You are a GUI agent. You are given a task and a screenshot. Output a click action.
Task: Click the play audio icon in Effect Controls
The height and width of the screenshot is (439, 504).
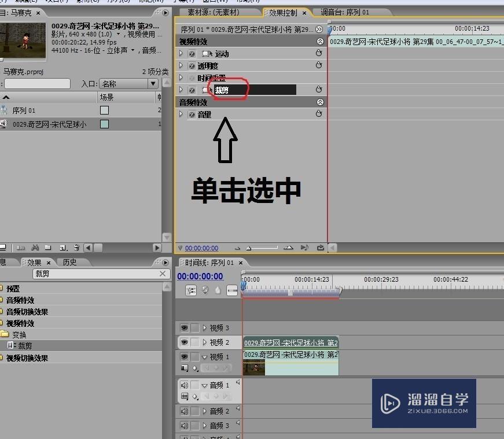pos(305,248)
